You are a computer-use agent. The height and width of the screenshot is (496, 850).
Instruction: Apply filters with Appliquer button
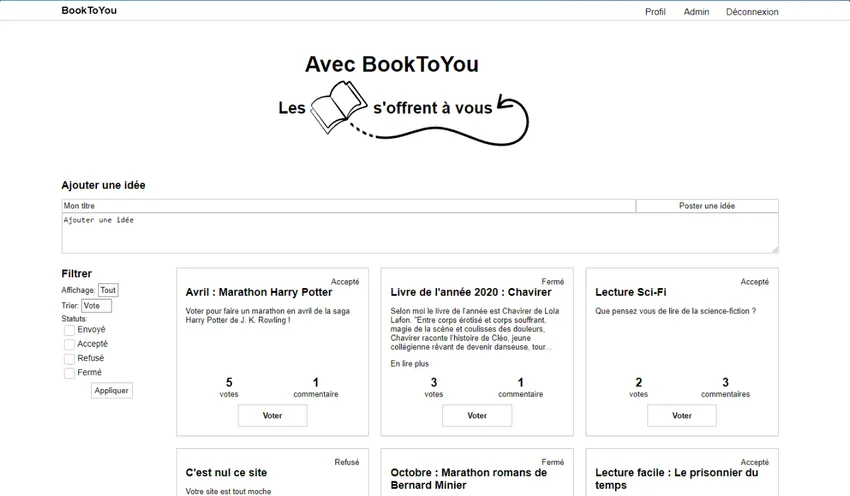coord(111,391)
